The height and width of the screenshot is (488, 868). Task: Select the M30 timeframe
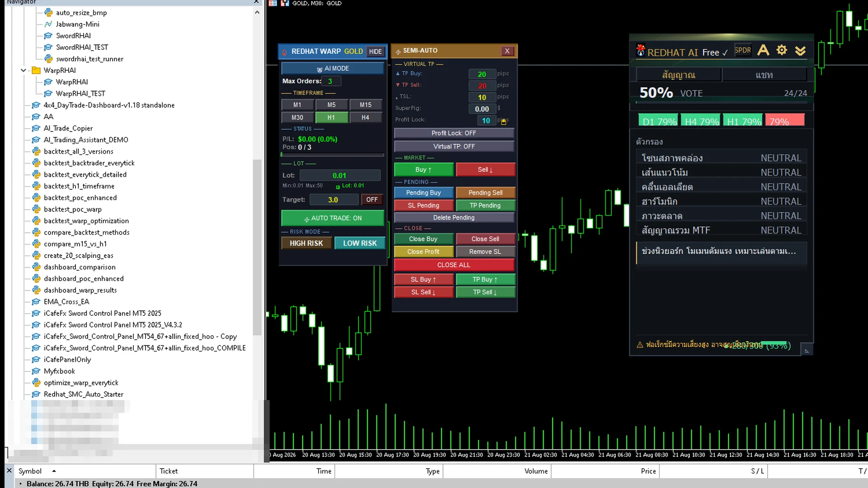point(297,117)
